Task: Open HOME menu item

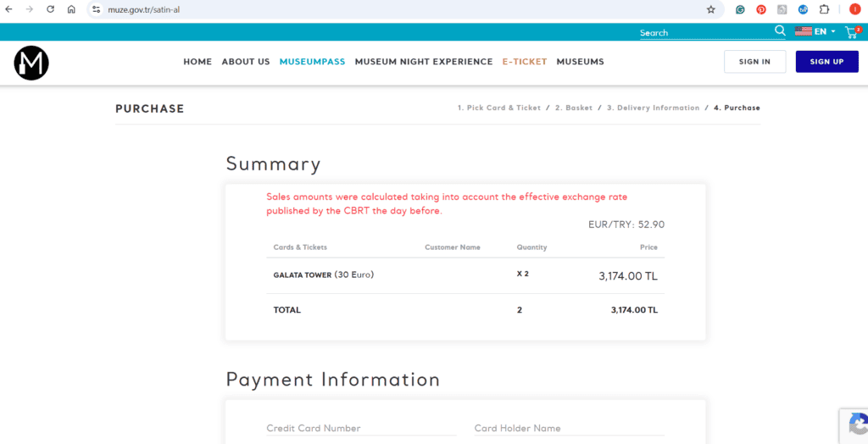Action: click(x=198, y=62)
